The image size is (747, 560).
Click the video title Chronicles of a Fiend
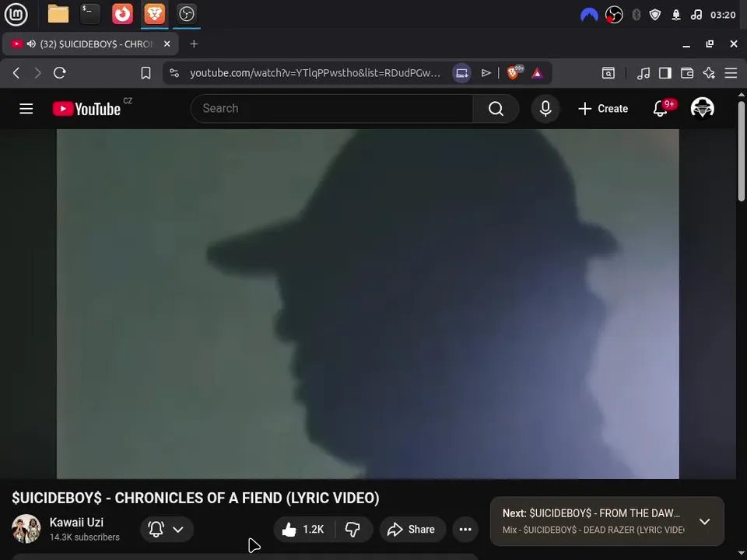195,498
